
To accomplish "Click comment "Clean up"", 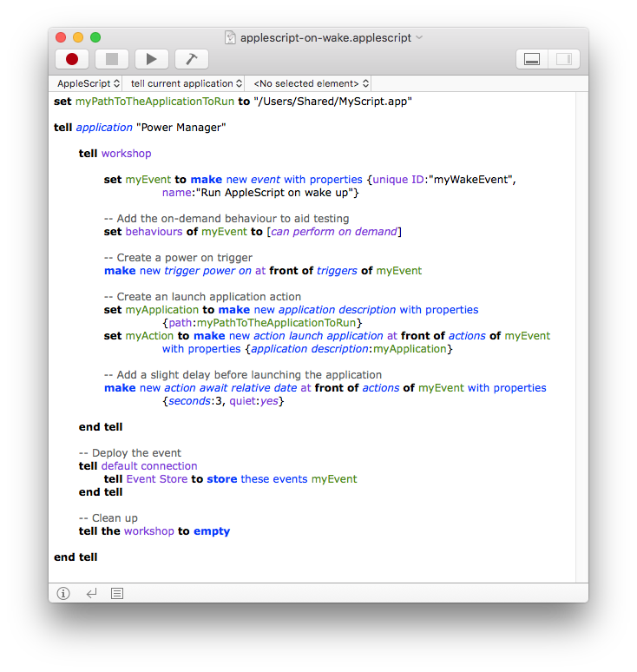I will [108, 518].
